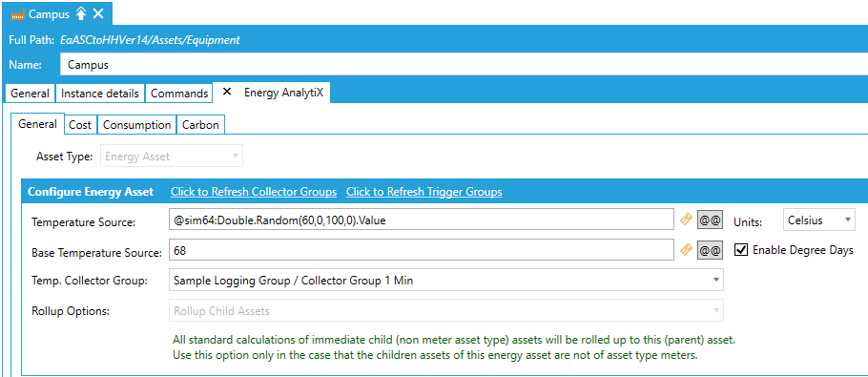Switch to the Consumption sub-tab
Viewport: 868px width, 377px height.
pos(136,125)
